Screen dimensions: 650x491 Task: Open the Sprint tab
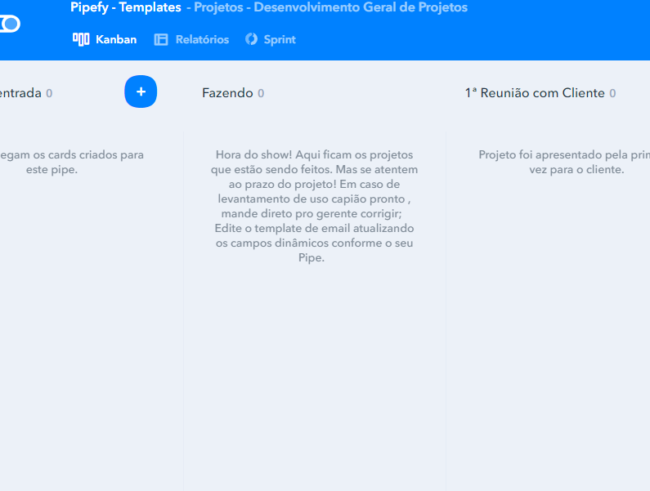tap(270, 39)
